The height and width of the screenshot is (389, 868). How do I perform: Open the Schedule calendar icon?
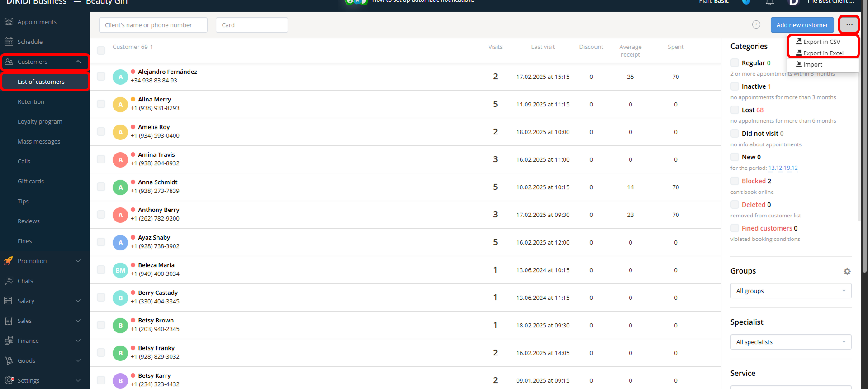9,42
